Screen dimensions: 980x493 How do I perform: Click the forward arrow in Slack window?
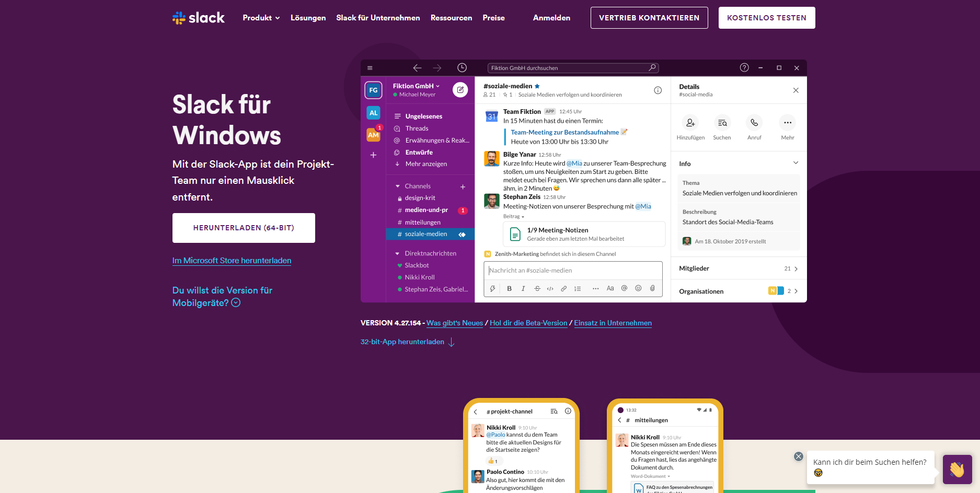point(437,68)
